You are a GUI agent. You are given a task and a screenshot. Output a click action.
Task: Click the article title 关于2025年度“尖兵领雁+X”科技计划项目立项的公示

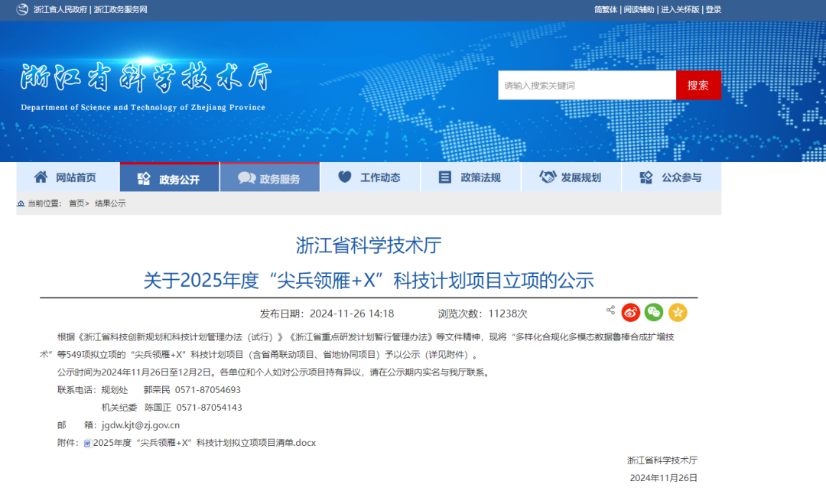(x=368, y=280)
